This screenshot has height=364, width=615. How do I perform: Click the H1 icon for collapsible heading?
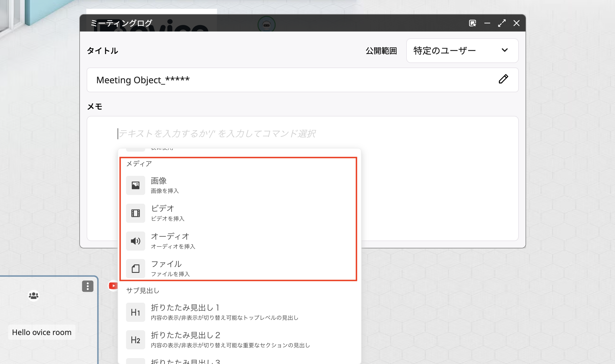[x=136, y=312]
